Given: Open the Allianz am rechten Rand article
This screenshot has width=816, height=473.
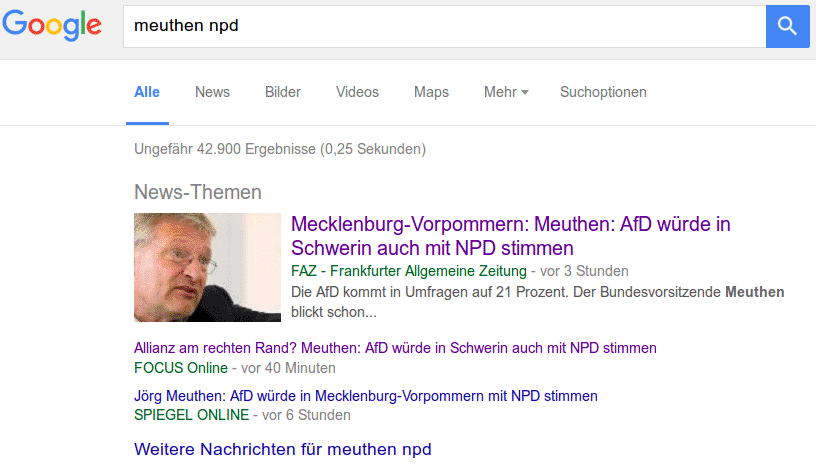Looking at the screenshot, I should (395, 348).
